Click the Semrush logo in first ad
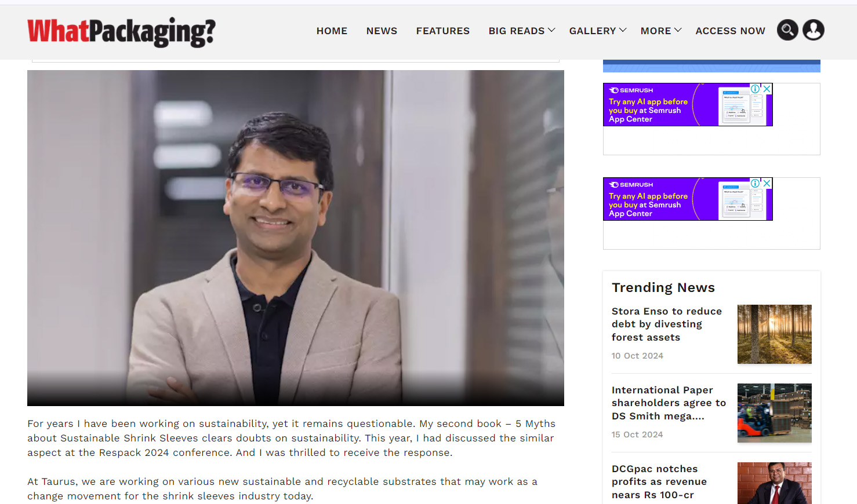 pos(631,90)
